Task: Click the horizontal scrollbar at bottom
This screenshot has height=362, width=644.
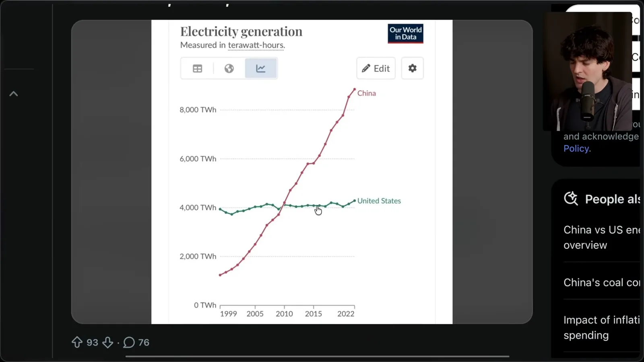Action: [317, 356]
